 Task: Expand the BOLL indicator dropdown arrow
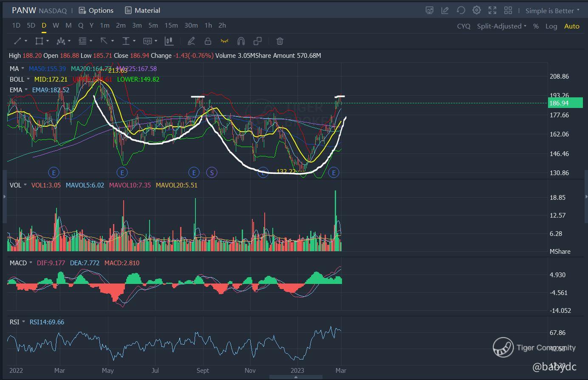point(28,79)
